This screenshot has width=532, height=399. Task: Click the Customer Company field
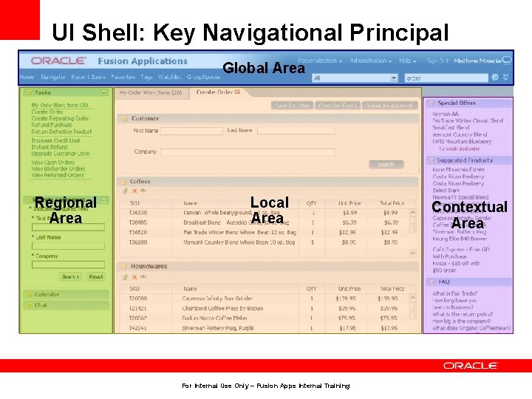tap(248, 152)
